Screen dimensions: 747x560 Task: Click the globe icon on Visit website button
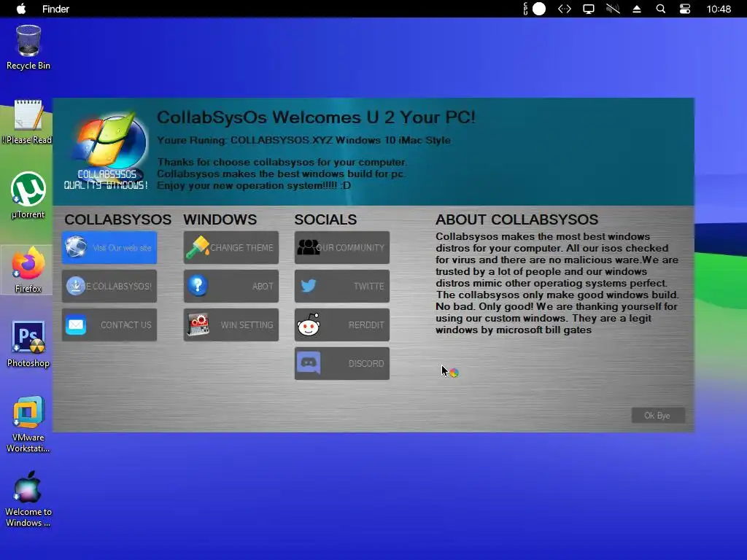point(76,246)
